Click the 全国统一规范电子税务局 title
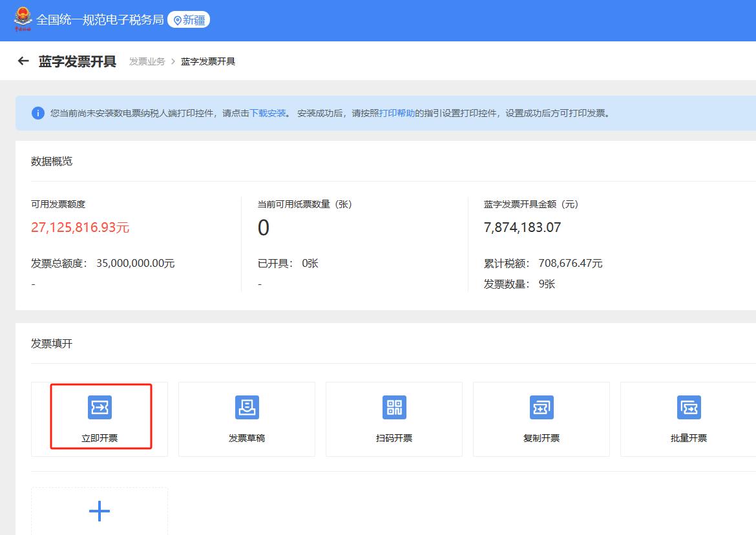This screenshot has width=756, height=535. [x=100, y=20]
